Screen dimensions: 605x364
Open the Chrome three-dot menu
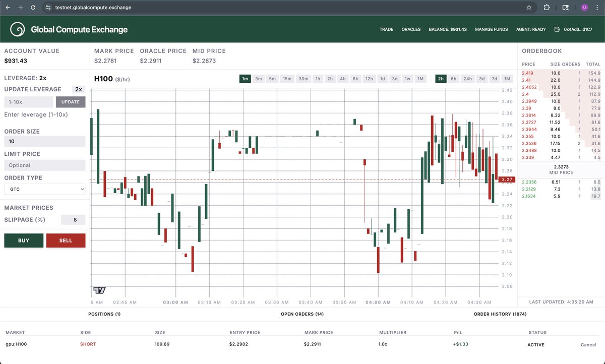tap(597, 8)
